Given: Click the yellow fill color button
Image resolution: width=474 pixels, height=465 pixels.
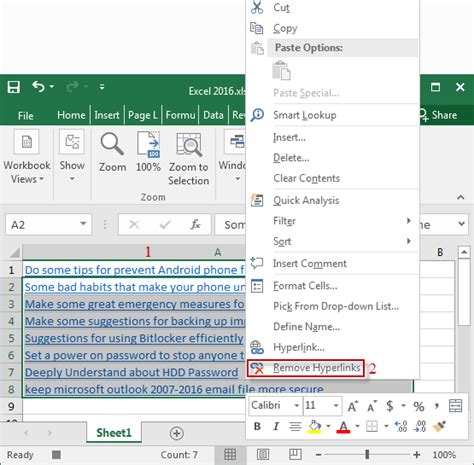Looking at the screenshot, I should pyautogui.click(x=315, y=426).
